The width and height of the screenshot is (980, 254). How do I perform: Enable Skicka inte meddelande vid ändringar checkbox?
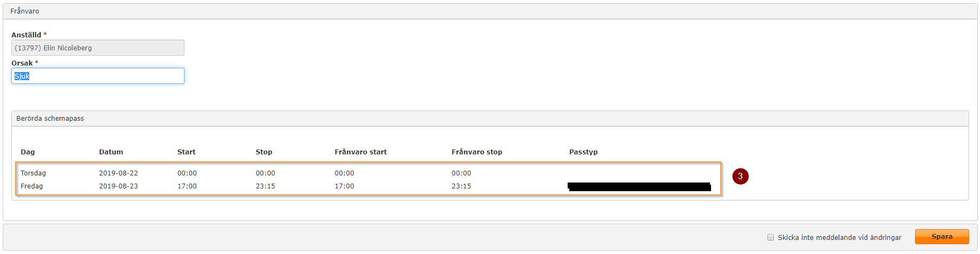[x=771, y=237]
